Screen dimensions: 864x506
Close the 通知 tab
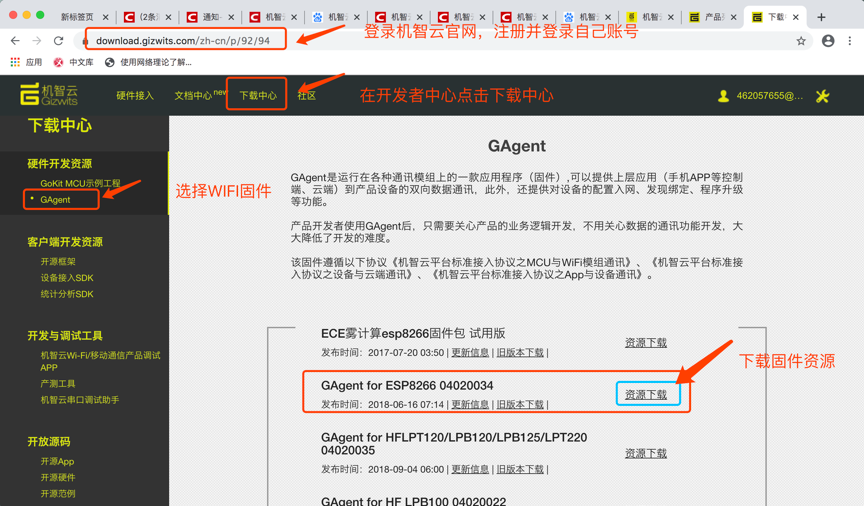click(x=231, y=17)
